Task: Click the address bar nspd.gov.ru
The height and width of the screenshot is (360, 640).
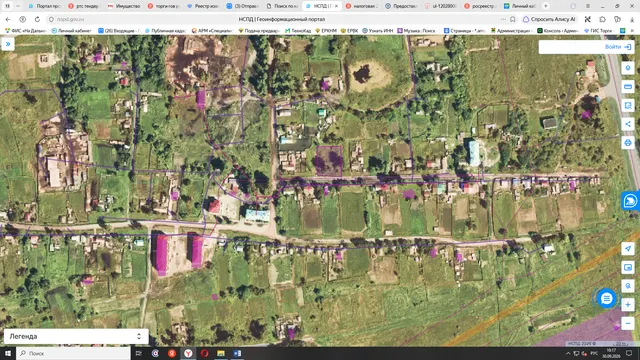Action: click(70, 19)
